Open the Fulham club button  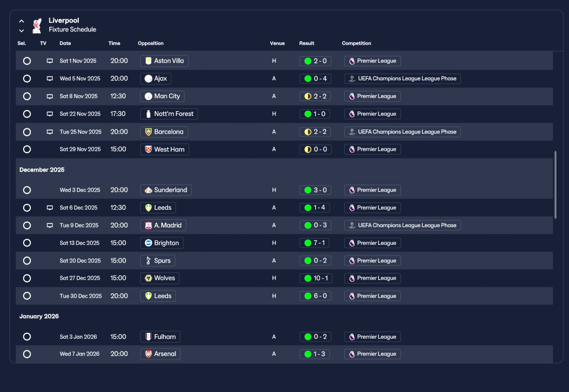tap(160, 337)
